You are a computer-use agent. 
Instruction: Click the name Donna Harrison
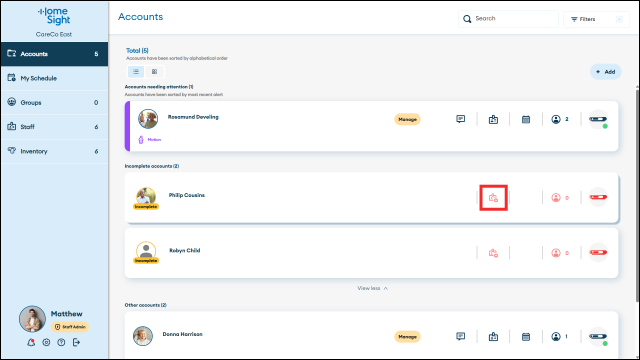182,334
